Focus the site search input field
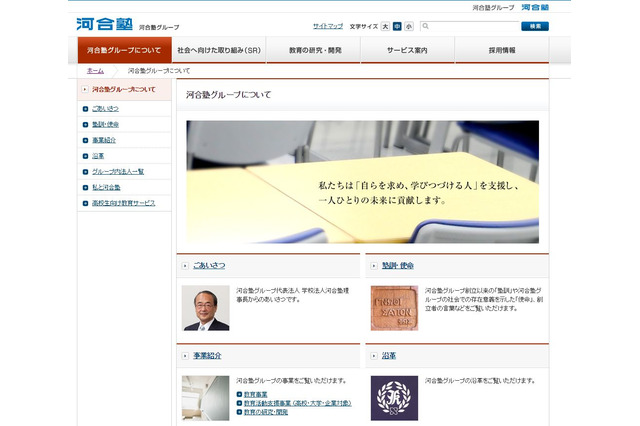Image resolution: width=640 pixels, height=426 pixels. 469,26
